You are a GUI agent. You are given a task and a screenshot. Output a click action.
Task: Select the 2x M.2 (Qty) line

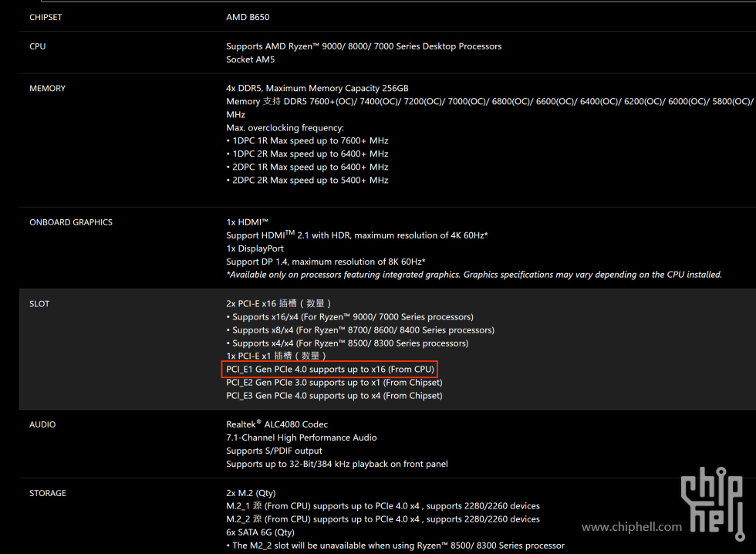[x=251, y=493]
